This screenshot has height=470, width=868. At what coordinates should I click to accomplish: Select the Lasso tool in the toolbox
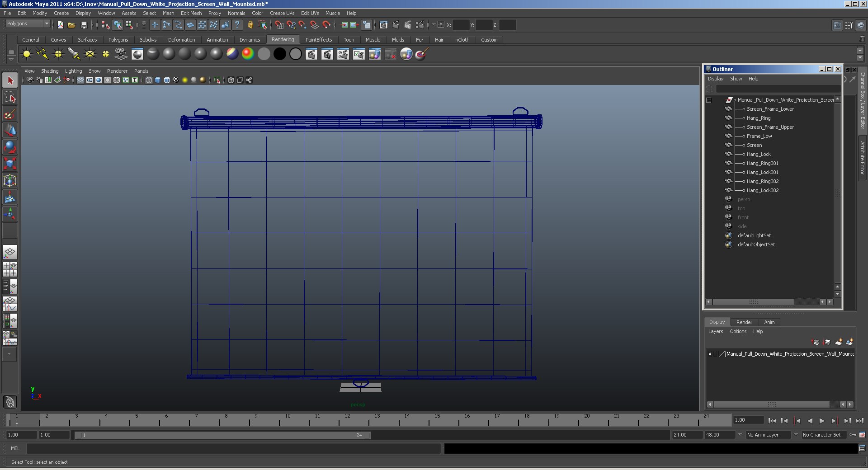10,97
